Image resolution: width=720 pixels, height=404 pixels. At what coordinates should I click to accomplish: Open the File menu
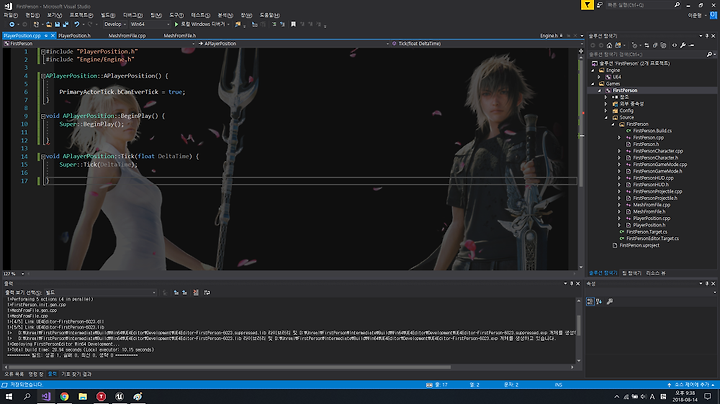point(11,15)
